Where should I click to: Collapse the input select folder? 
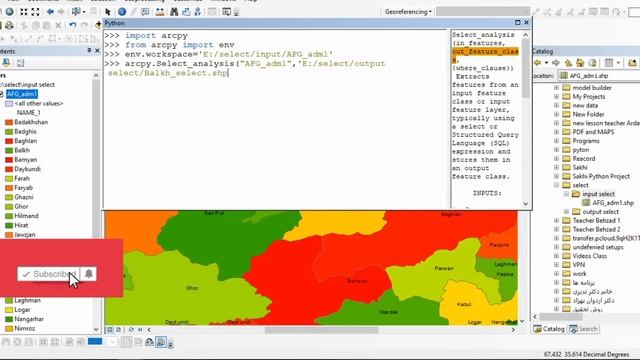pyautogui.click(x=567, y=194)
